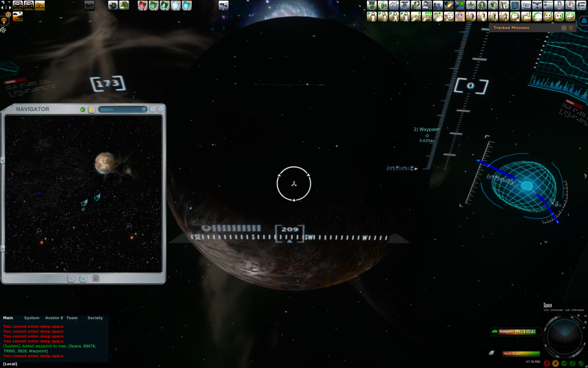Open the green star icon
This screenshot has height=368, width=588.
coord(471,5)
